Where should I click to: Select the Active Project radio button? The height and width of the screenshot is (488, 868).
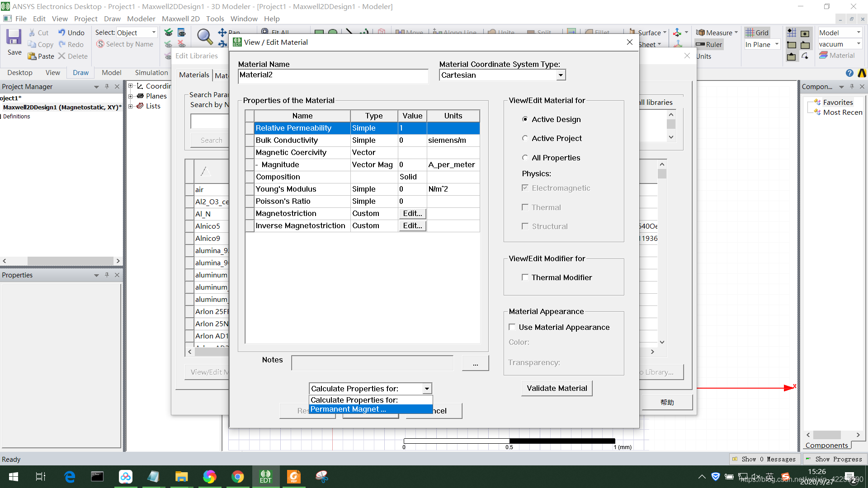[x=525, y=138]
